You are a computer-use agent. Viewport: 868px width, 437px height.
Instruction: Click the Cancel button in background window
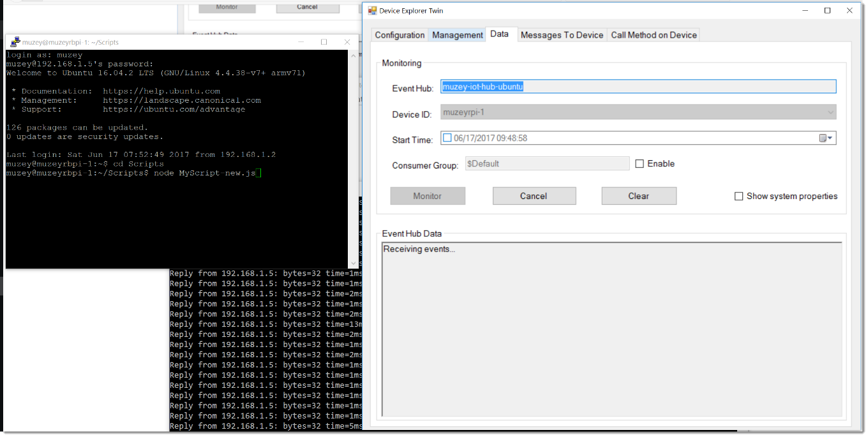[x=307, y=7]
